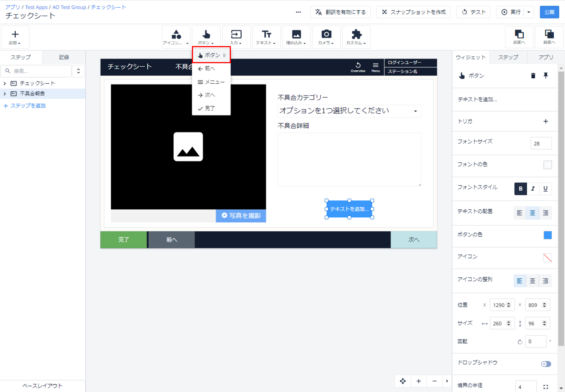565x392 pixels.
Task: Click the canvas zoom out minus icon
Action: click(x=434, y=381)
